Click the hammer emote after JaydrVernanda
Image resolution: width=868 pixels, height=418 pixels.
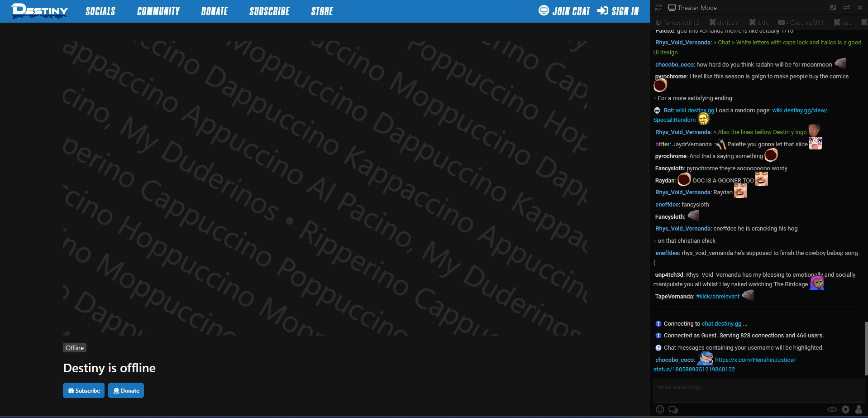click(720, 144)
